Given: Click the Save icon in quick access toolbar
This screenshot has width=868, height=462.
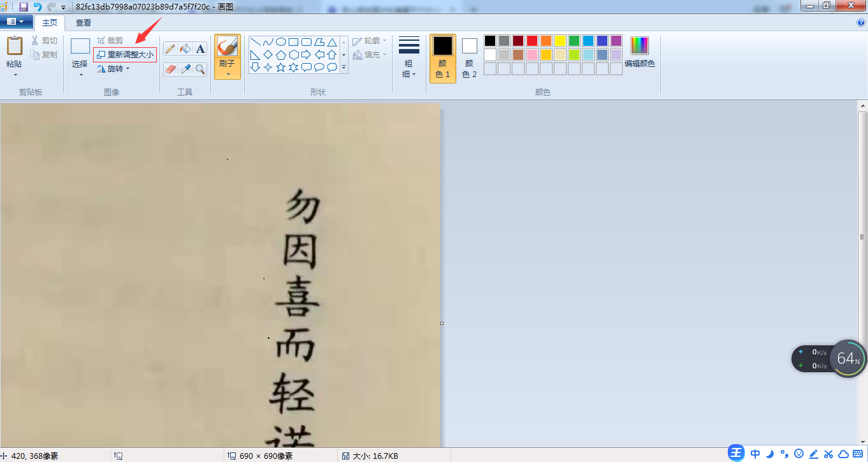Looking at the screenshot, I should coord(24,6).
